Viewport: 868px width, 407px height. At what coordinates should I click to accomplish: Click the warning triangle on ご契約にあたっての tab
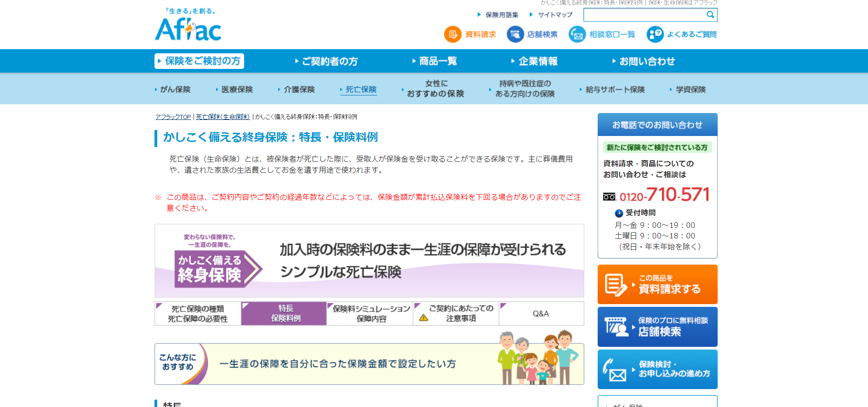point(424,318)
